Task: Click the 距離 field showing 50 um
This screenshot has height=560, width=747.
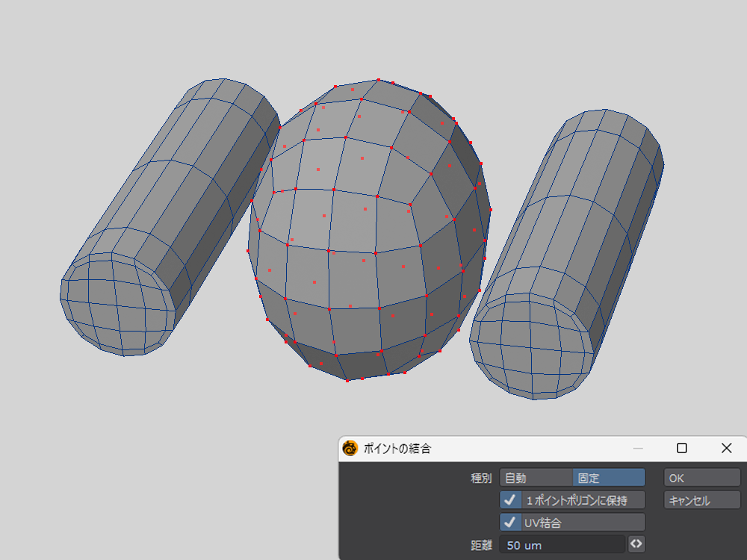Action: pyautogui.click(x=562, y=545)
